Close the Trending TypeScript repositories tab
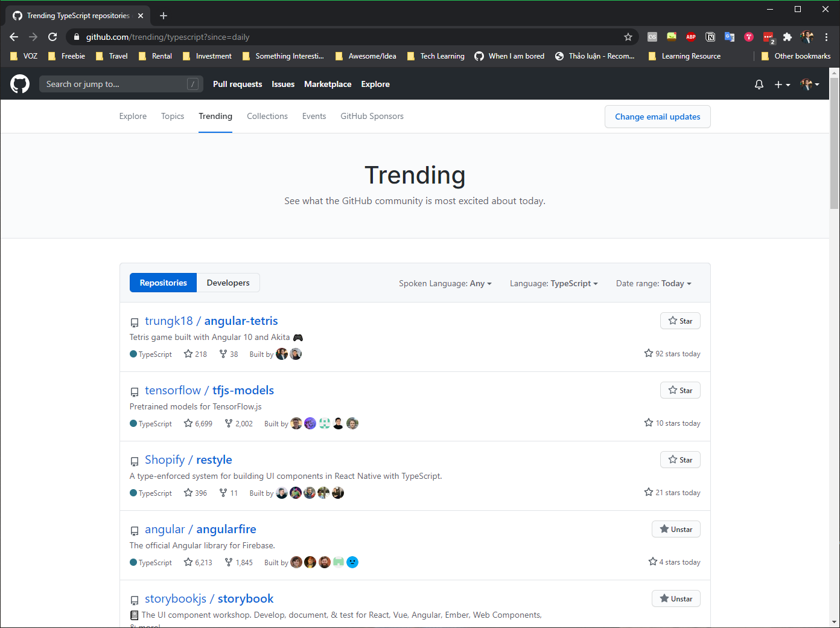 point(141,16)
